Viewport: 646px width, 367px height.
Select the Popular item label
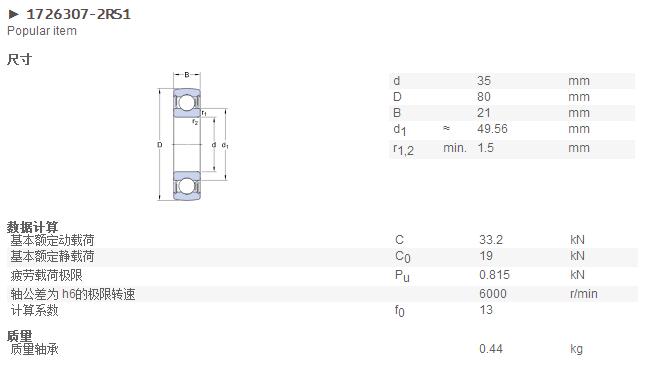pos(42,31)
